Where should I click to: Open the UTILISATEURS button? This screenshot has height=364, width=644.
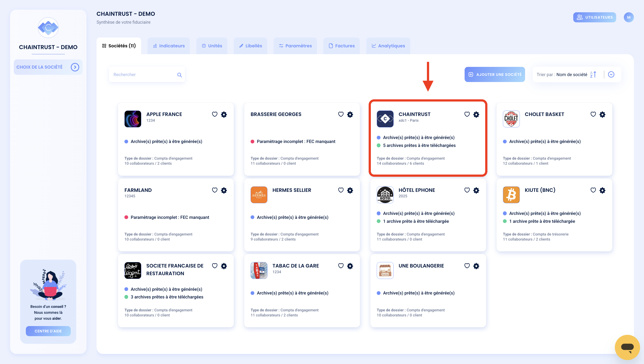[595, 17]
